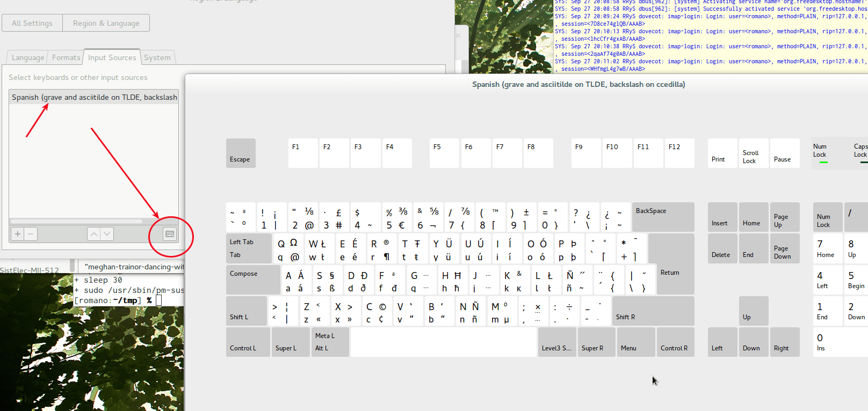Switch to the Language tab
Image resolution: width=868 pixels, height=411 pixels.
(28, 57)
